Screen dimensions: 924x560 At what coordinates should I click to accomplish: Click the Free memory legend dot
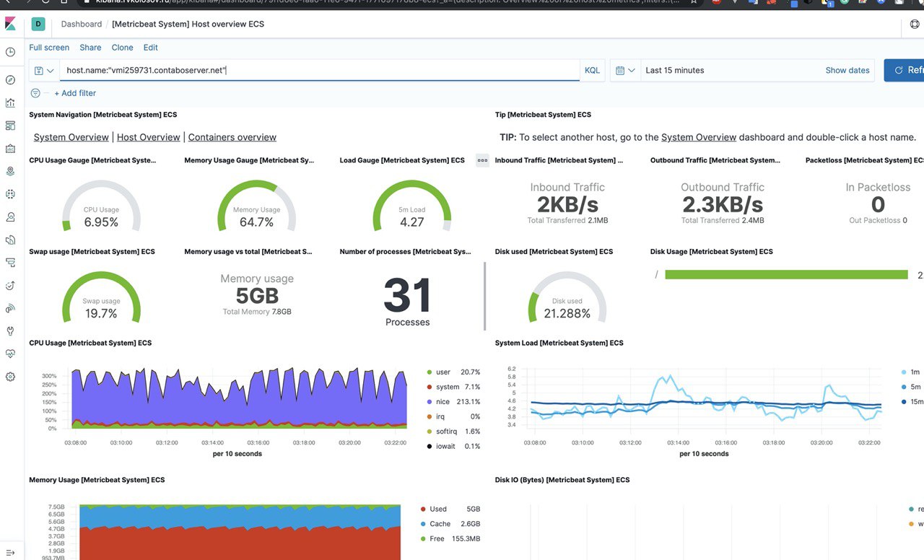pyautogui.click(x=423, y=539)
